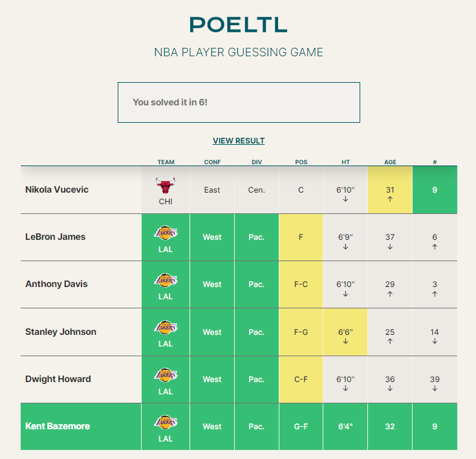476x459 pixels.
Task: Click the Chicago Bulls logo in Vucevic row
Action: pyautogui.click(x=166, y=185)
